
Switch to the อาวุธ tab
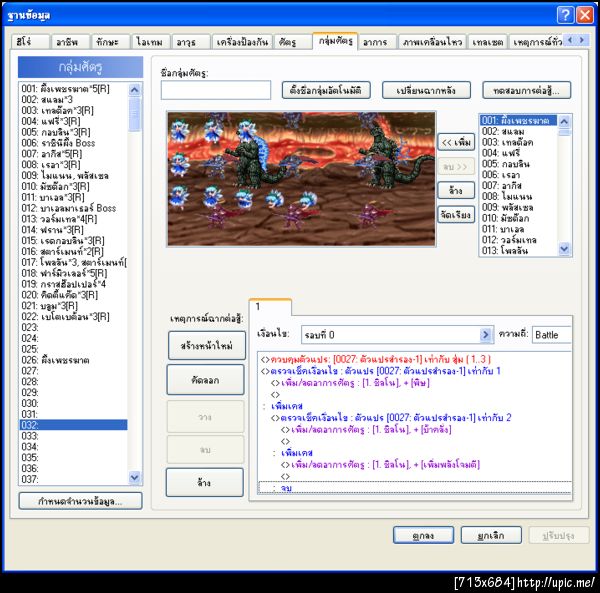point(191,42)
